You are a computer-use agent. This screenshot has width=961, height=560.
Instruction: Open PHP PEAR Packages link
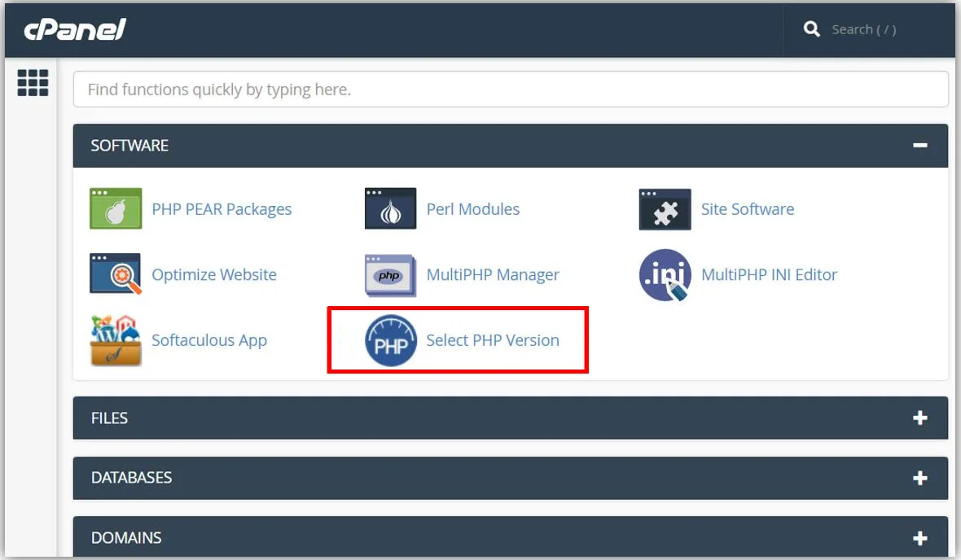pyautogui.click(x=222, y=209)
